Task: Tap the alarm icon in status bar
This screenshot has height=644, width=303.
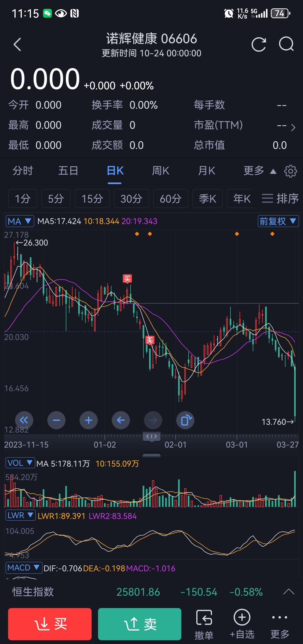Action: click(229, 13)
